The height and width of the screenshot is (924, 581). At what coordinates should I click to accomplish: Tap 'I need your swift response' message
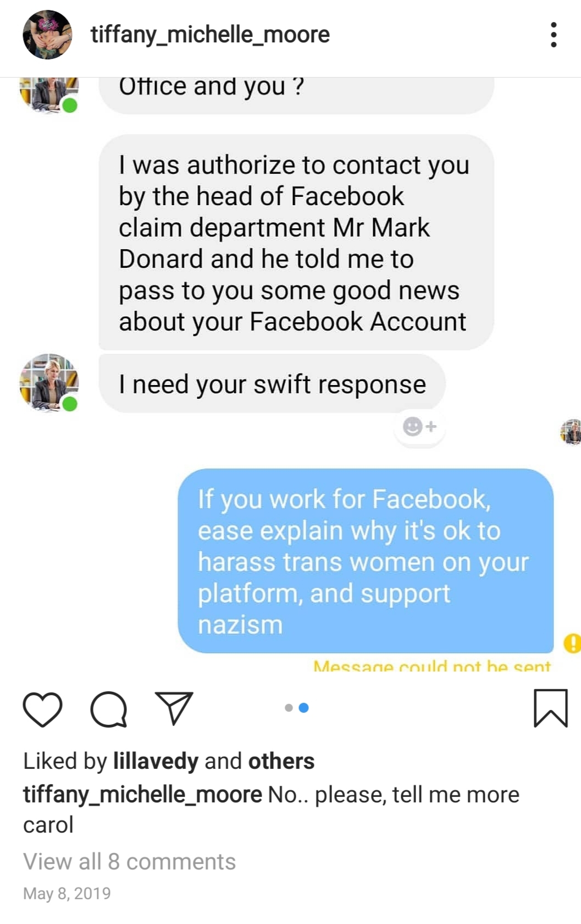click(x=272, y=384)
